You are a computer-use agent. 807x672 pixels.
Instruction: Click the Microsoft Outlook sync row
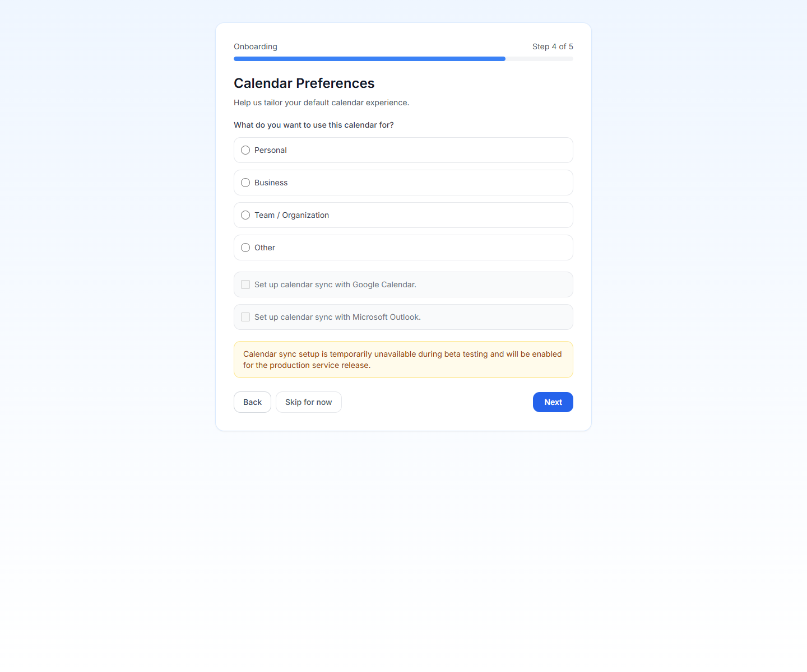point(403,317)
